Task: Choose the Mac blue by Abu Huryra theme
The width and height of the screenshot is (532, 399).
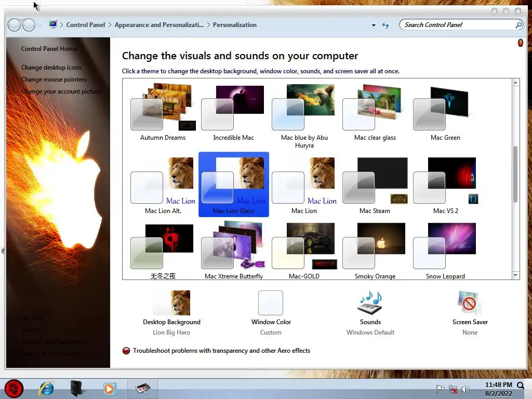Action: 304,116
